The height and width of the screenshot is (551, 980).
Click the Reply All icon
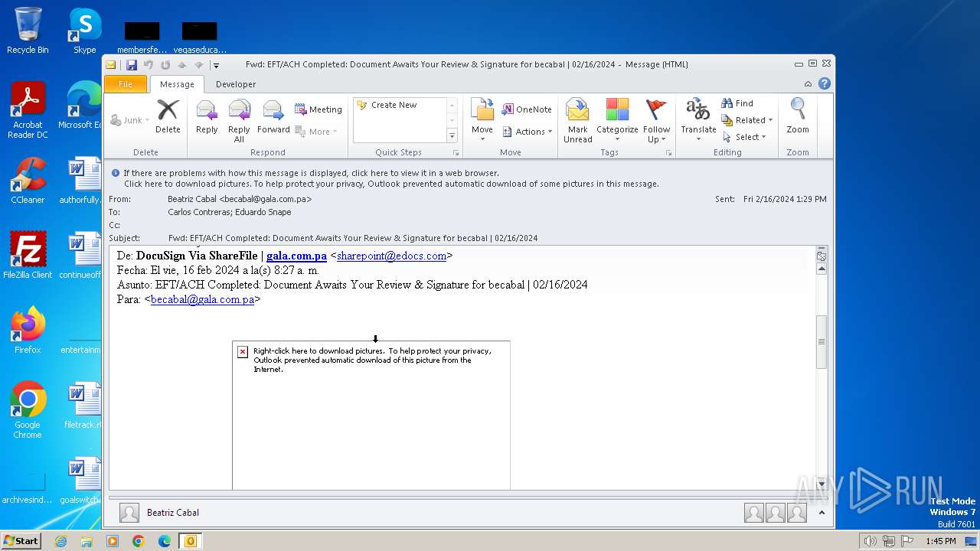(239, 121)
